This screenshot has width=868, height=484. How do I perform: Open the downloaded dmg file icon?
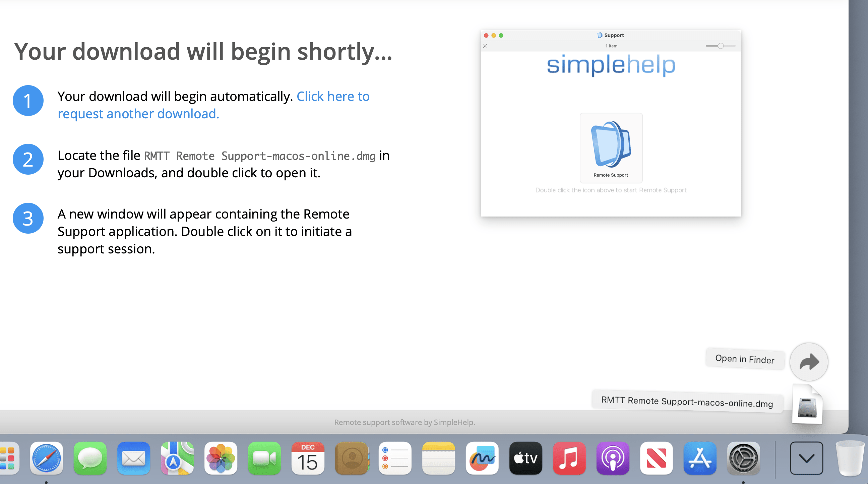click(807, 404)
